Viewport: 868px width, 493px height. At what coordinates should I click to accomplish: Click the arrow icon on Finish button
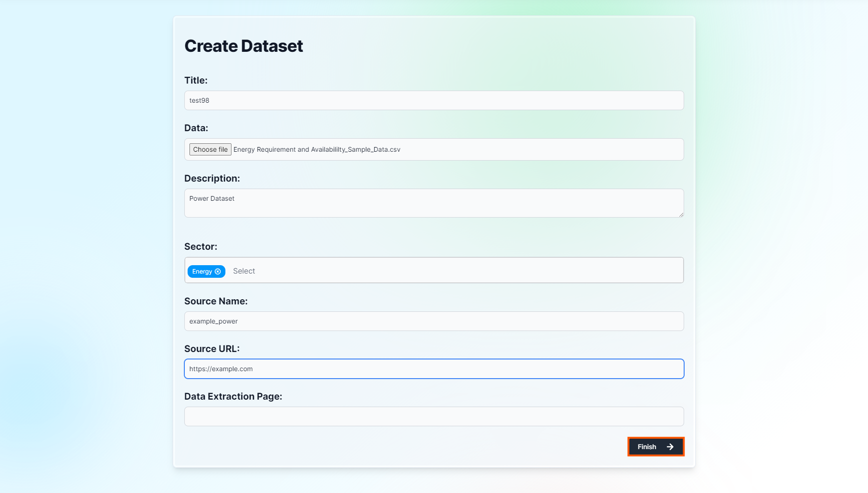[x=670, y=447]
